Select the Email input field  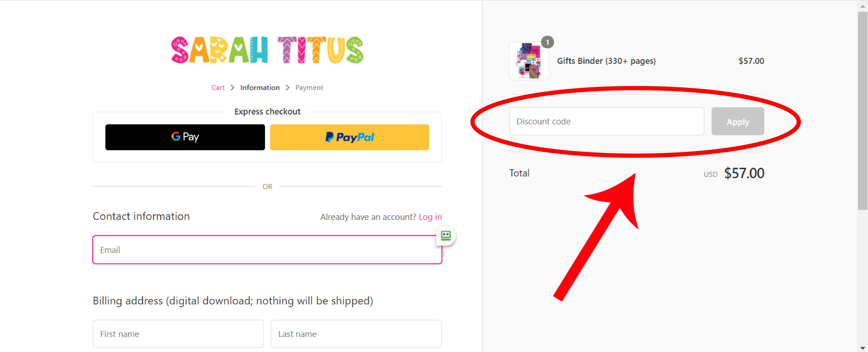268,250
